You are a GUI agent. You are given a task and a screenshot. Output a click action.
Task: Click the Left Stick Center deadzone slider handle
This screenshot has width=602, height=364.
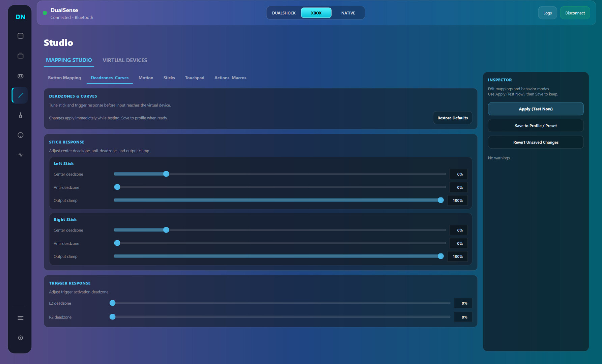166,174
